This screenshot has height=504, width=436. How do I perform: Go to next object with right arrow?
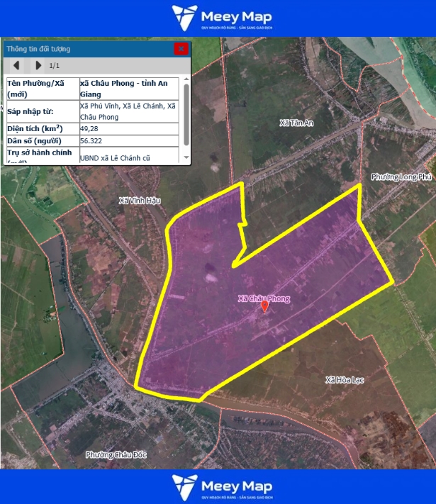[x=38, y=66]
